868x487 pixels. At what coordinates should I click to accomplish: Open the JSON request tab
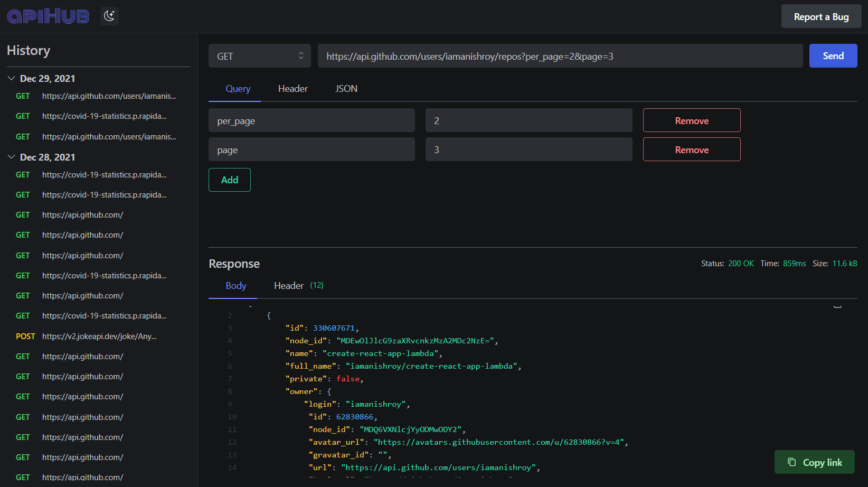(x=346, y=89)
